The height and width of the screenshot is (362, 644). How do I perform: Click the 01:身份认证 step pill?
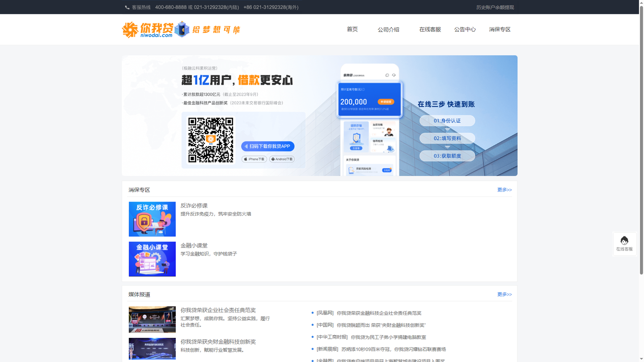click(447, 121)
